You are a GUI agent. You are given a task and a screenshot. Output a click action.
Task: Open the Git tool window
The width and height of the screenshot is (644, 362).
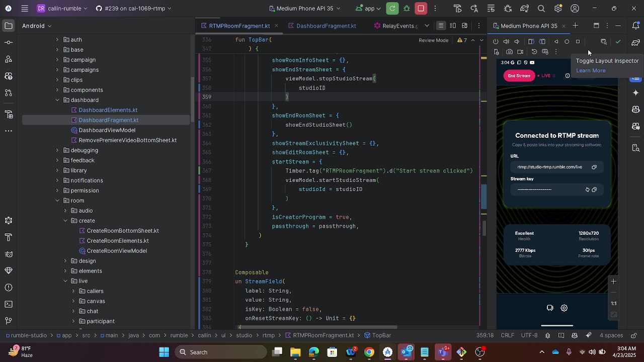(x=9, y=321)
